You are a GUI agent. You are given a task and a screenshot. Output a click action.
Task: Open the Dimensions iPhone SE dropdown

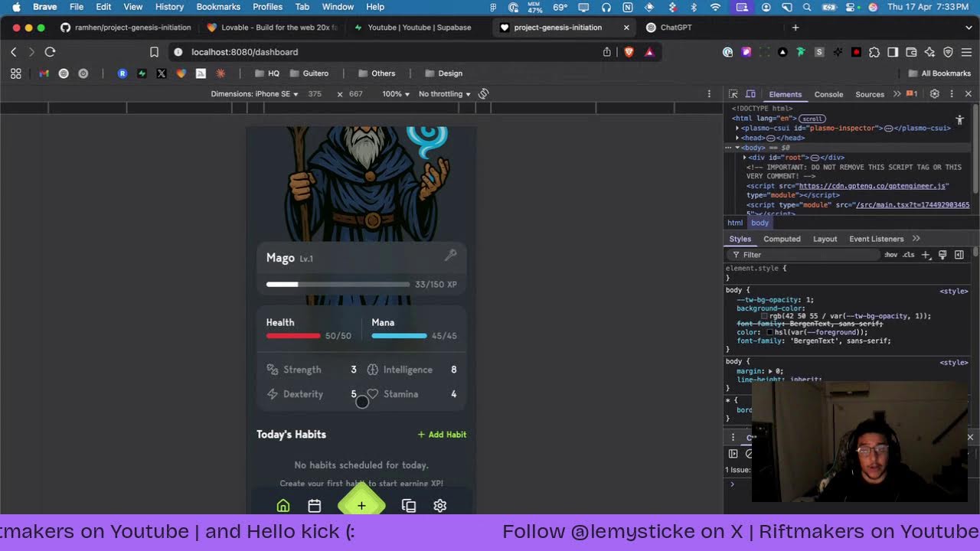point(254,94)
